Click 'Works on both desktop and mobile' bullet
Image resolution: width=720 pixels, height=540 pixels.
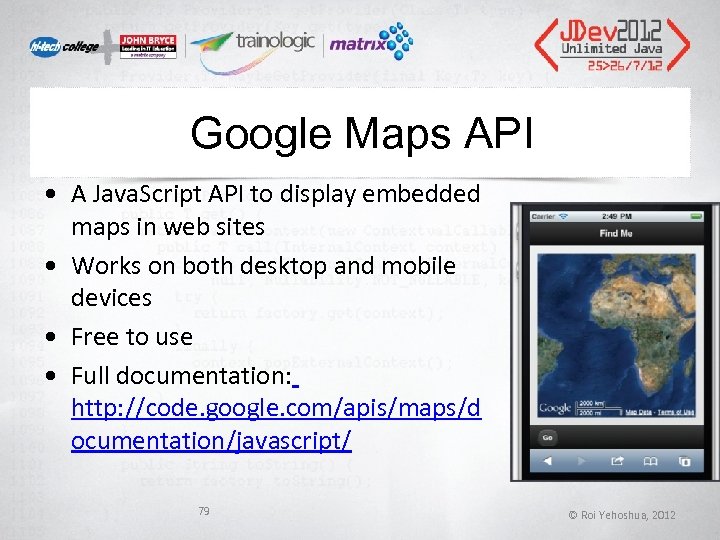point(264,281)
